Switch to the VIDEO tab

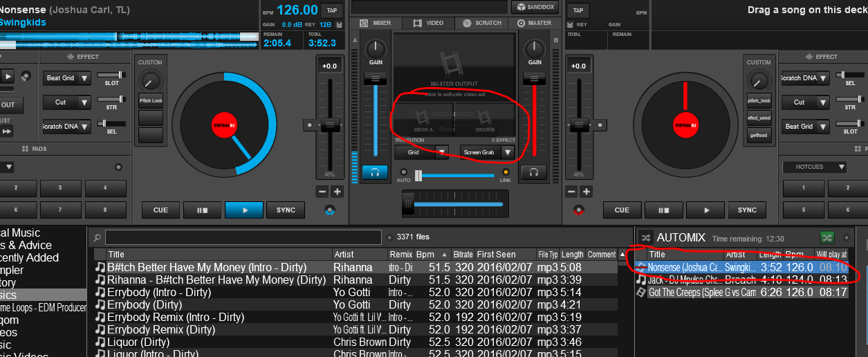coord(429,23)
